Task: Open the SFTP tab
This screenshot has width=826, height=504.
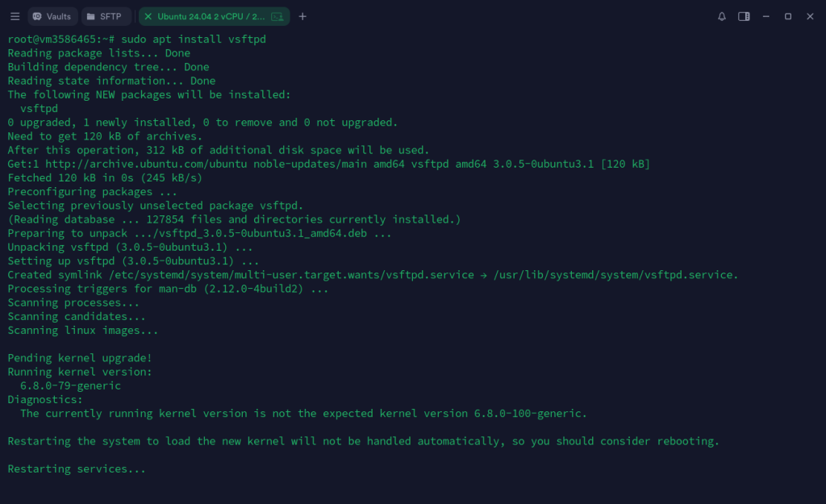Action: click(x=105, y=16)
